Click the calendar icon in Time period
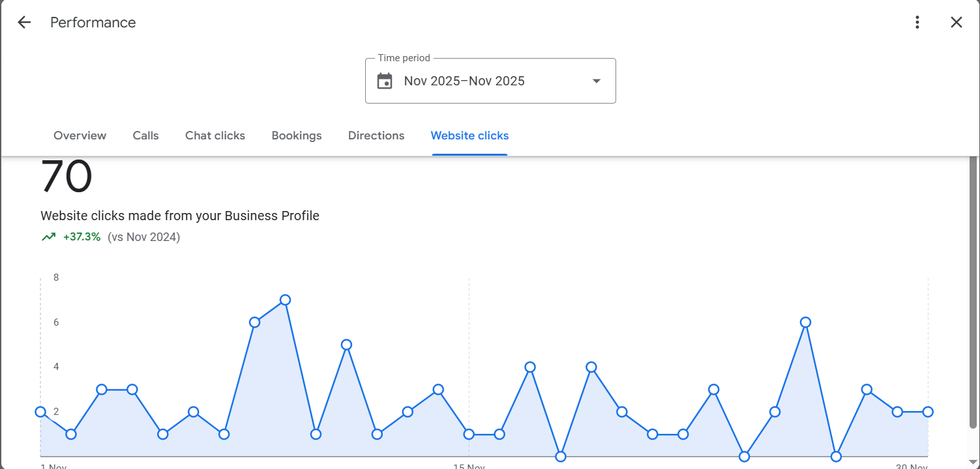This screenshot has height=469, width=980. tap(385, 81)
